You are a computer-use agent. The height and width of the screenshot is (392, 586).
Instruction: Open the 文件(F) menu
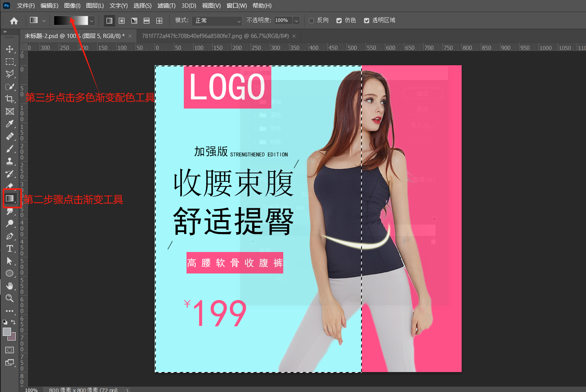26,6
